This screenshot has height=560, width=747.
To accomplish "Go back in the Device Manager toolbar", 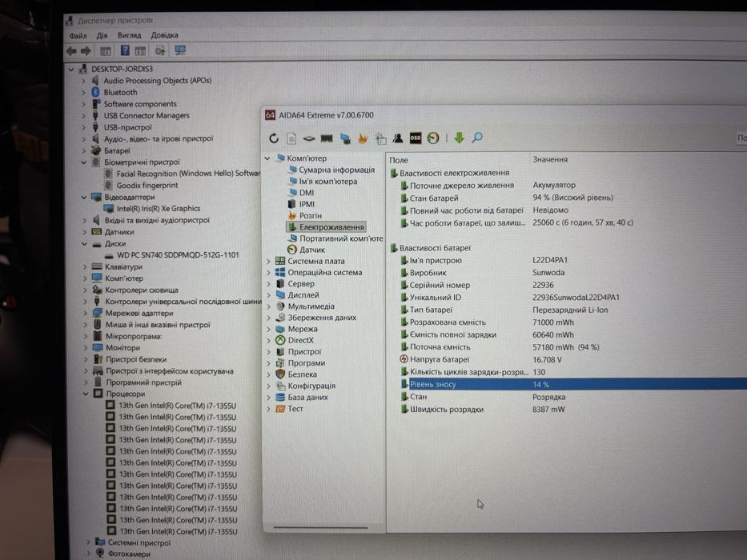I will tap(71, 51).
